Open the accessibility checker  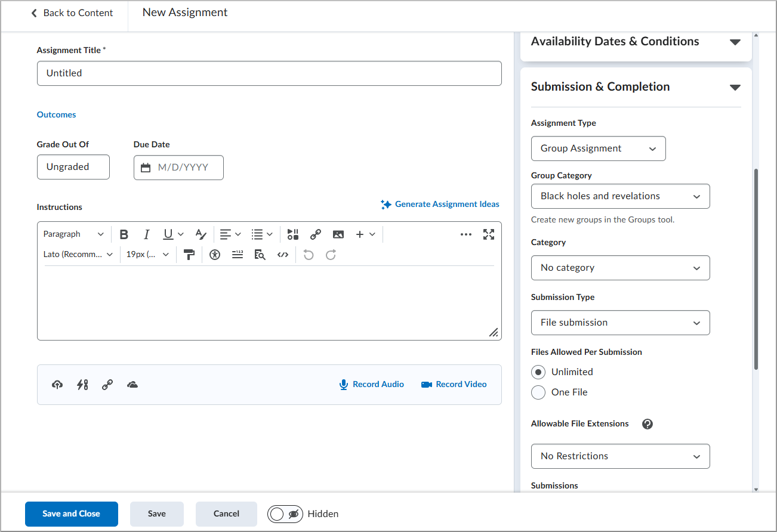click(215, 255)
